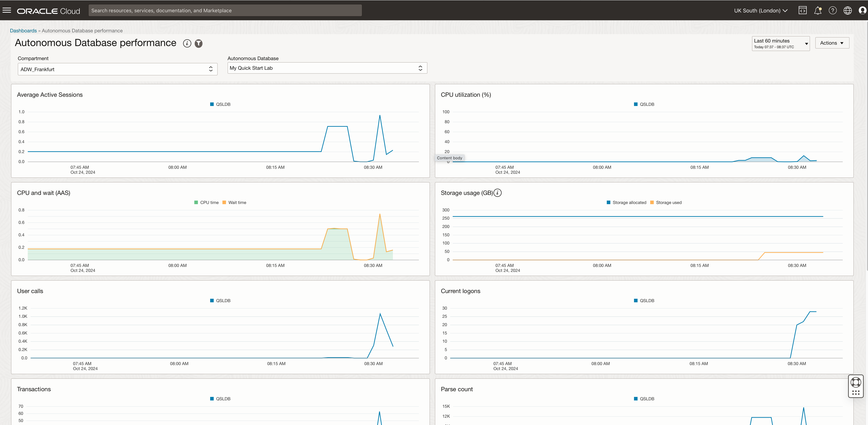868x425 pixels.
Task: Toggle the CPU time legend series
Action: pyautogui.click(x=206, y=202)
